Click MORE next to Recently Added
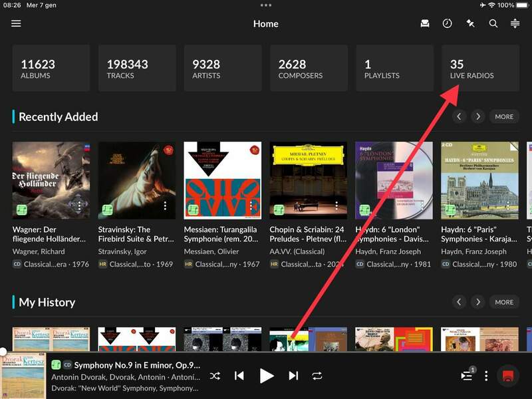 click(504, 116)
